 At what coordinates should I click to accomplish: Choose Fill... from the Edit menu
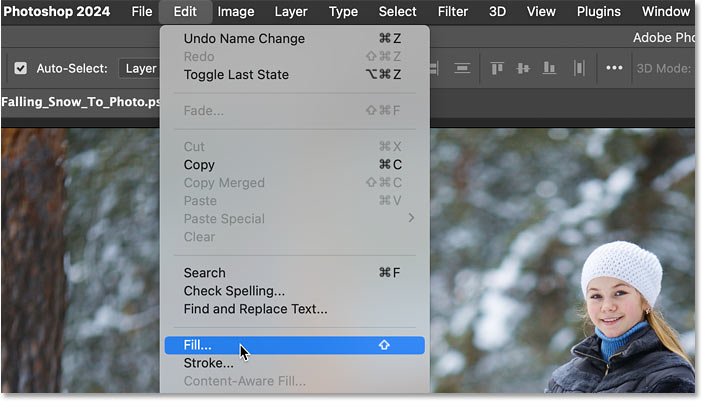[198, 345]
